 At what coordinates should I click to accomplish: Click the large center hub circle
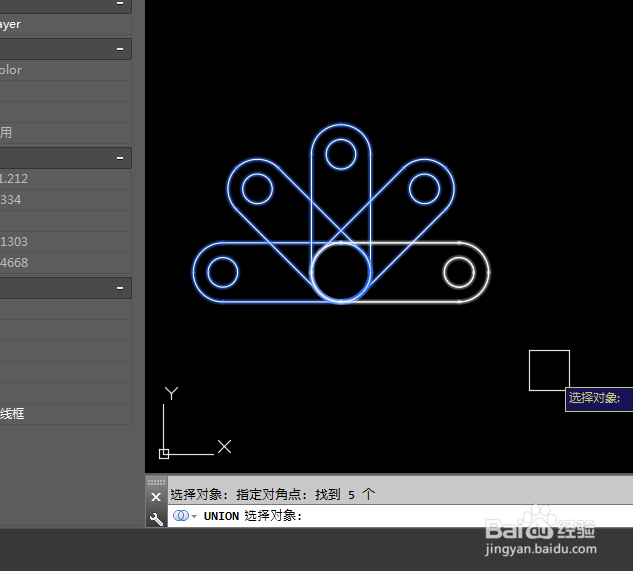[x=341, y=273]
